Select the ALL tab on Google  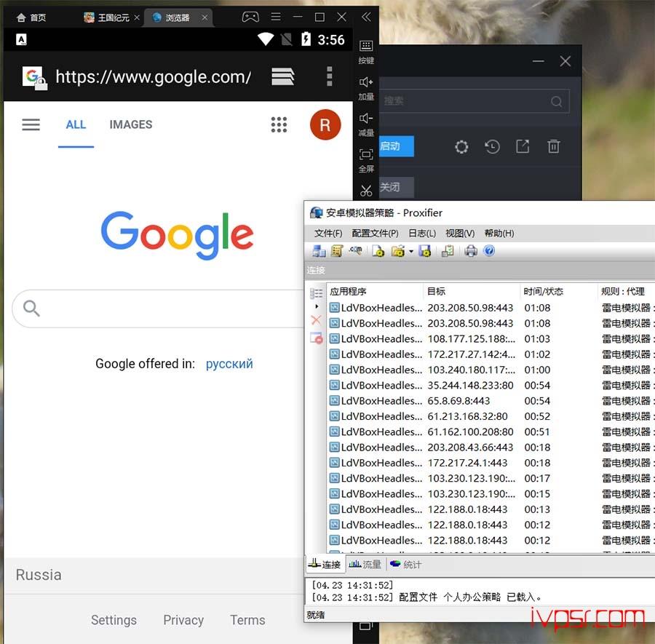tap(76, 124)
